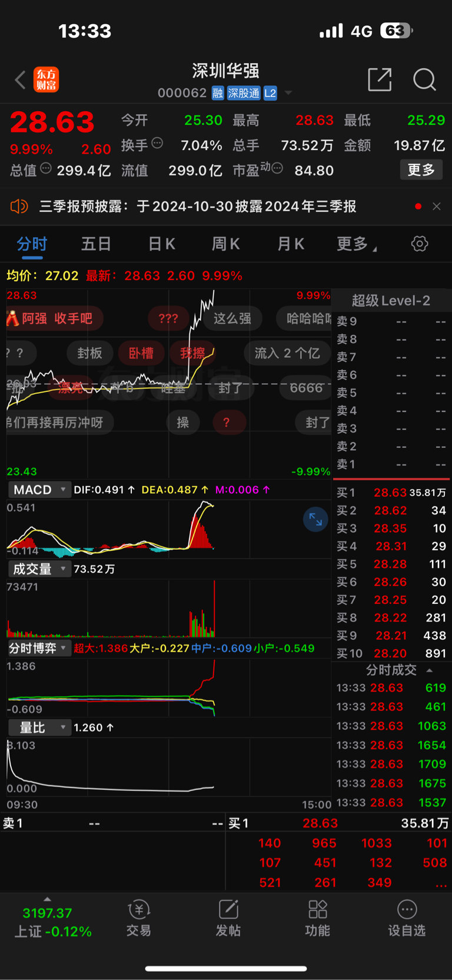The width and height of the screenshot is (452, 980).
Task: Open the 三季报预披露 announcement text
Action: pos(198,207)
